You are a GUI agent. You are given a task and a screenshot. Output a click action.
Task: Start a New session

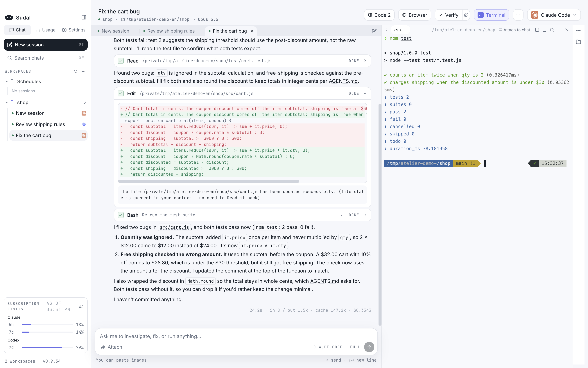[x=46, y=45]
